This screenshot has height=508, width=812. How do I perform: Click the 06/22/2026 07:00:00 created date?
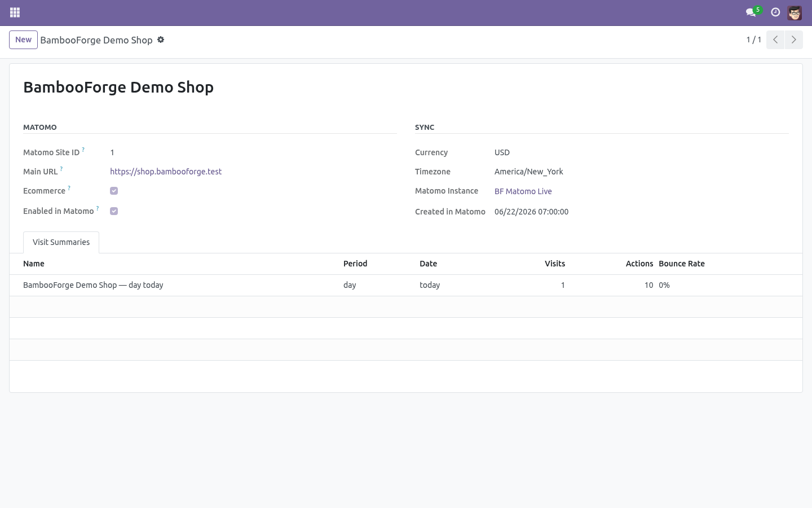531,212
